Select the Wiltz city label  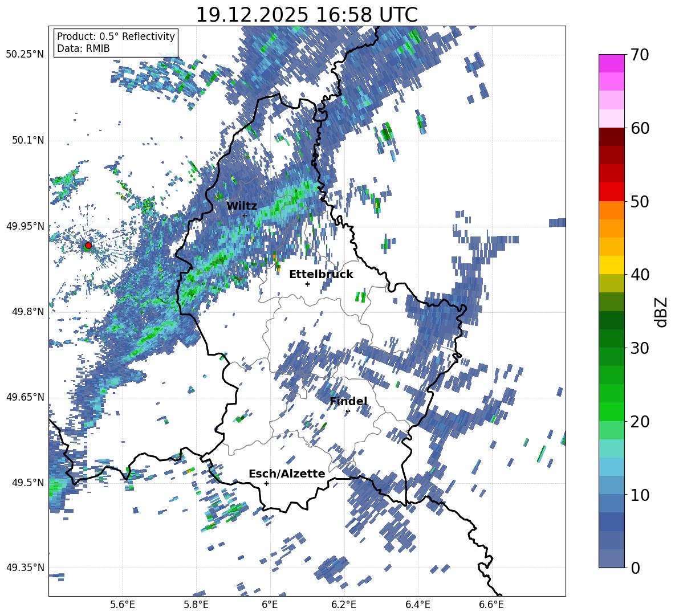242,206
